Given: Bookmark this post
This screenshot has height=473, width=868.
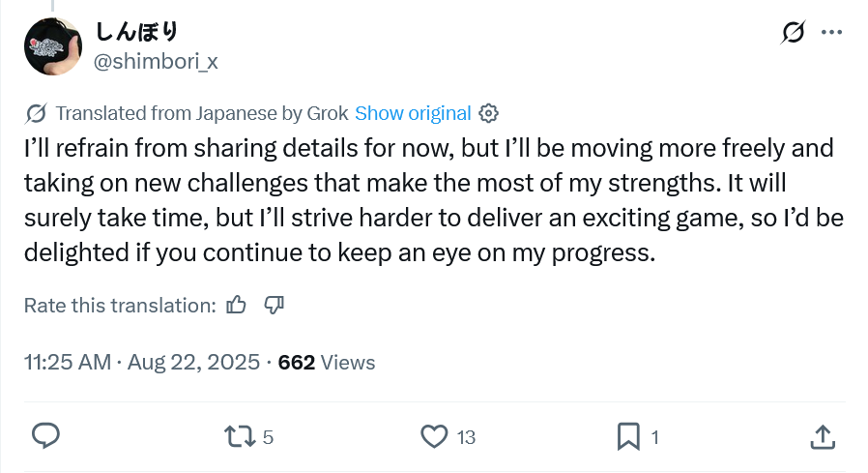Looking at the screenshot, I should 628,436.
